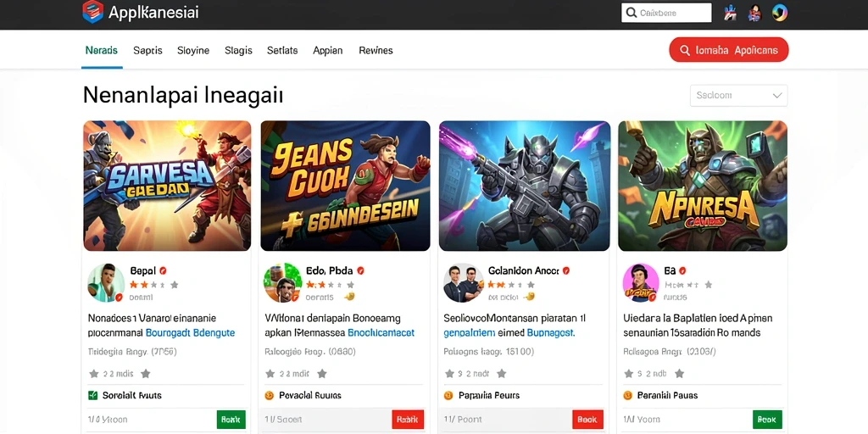868x434 pixels.
Task: Focus the Caikbene search field
Action: 666,13
